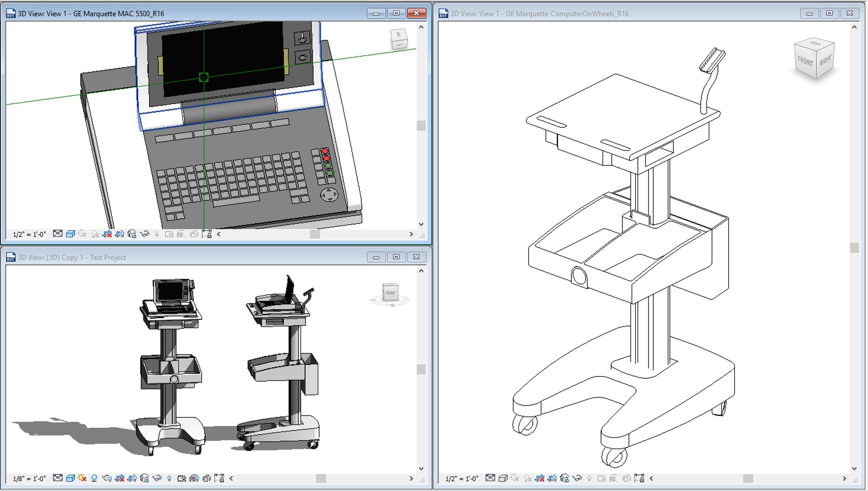Open Visual Style menu in MAC 5500 view

71,234
